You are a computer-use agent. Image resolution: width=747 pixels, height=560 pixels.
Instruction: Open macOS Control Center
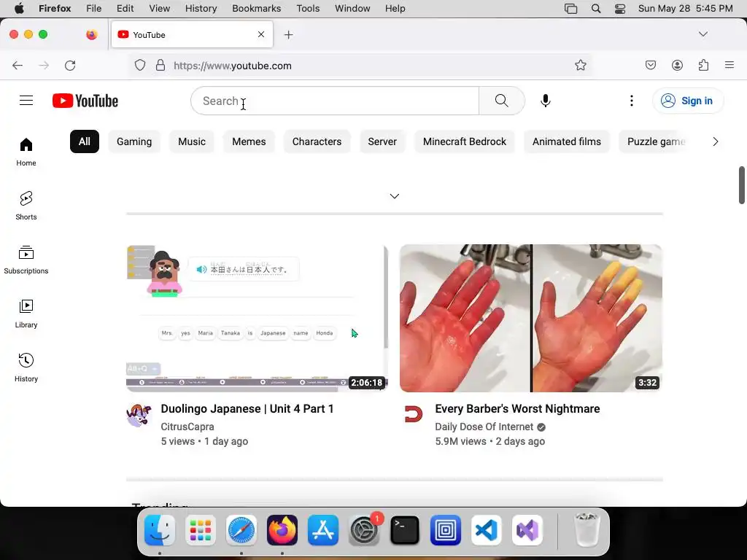click(620, 9)
